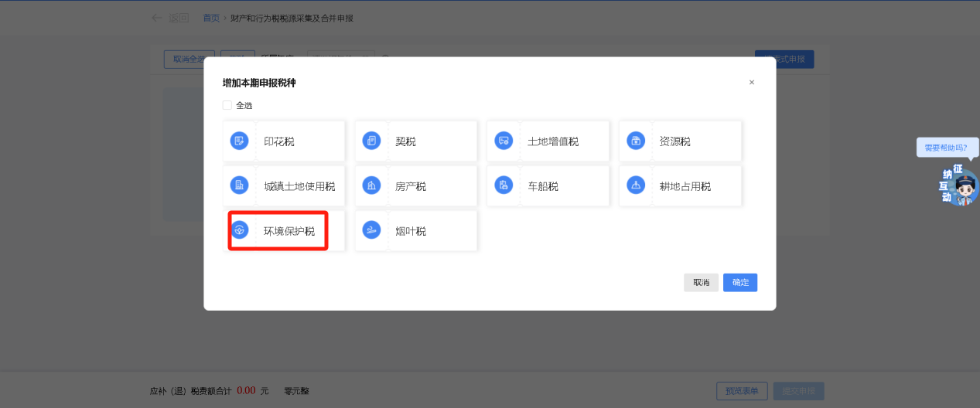Choose the 土地增值税 icon
The height and width of the screenshot is (408, 980).
tap(504, 141)
